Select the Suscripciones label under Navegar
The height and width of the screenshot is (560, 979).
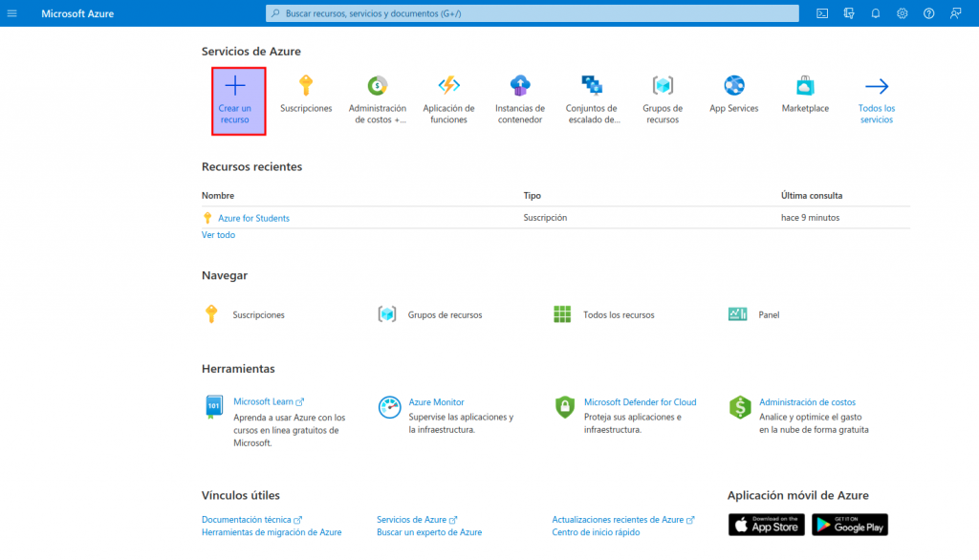(x=258, y=314)
